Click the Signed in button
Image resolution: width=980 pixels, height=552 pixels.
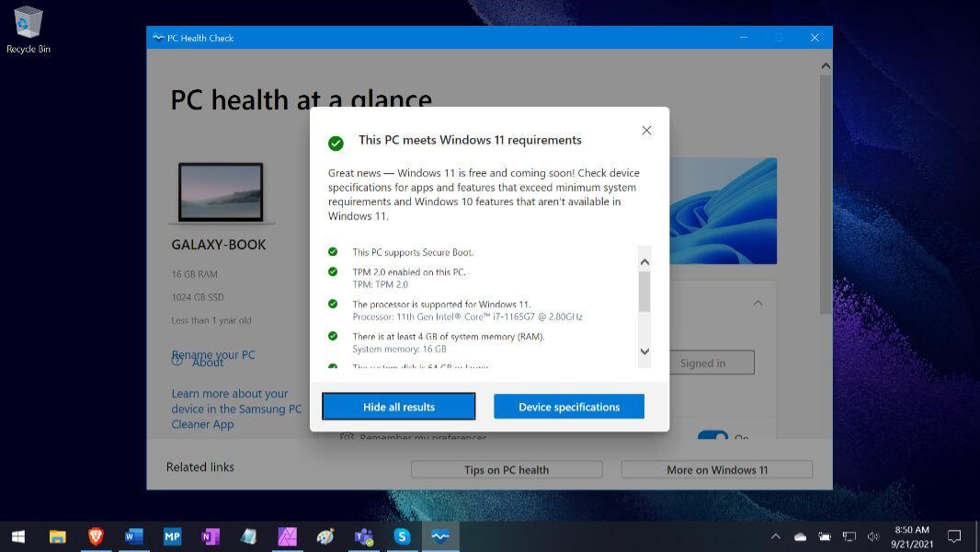pyautogui.click(x=712, y=362)
